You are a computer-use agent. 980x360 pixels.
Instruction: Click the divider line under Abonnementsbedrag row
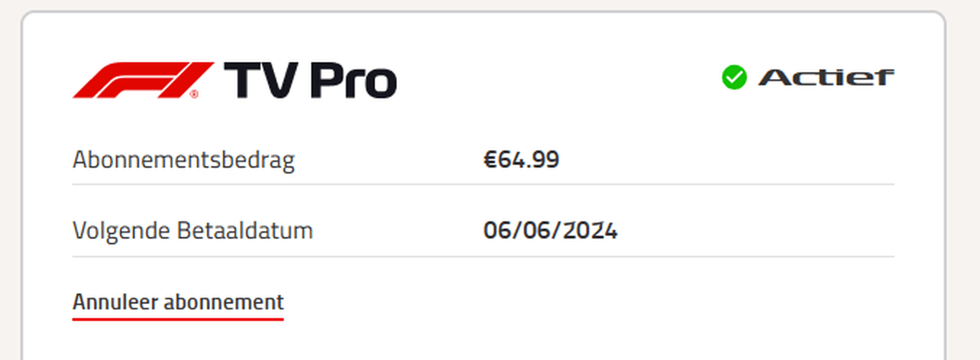tap(483, 185)
